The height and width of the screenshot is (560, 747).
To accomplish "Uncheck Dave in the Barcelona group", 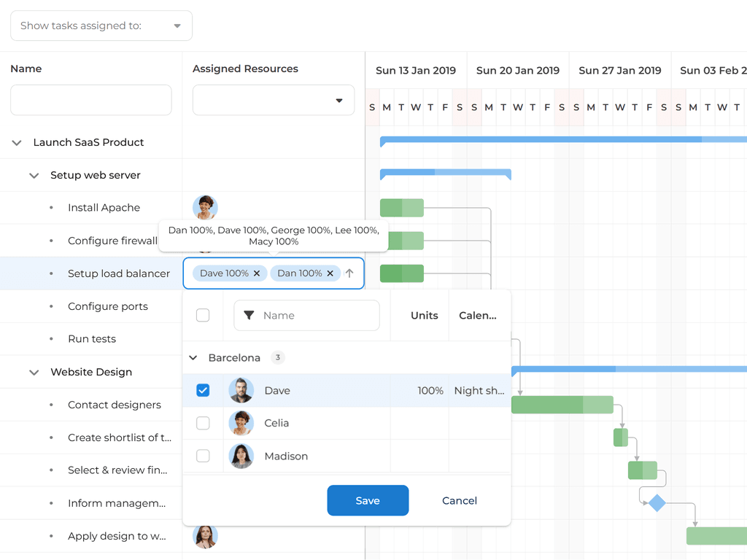I will [203, 390].
